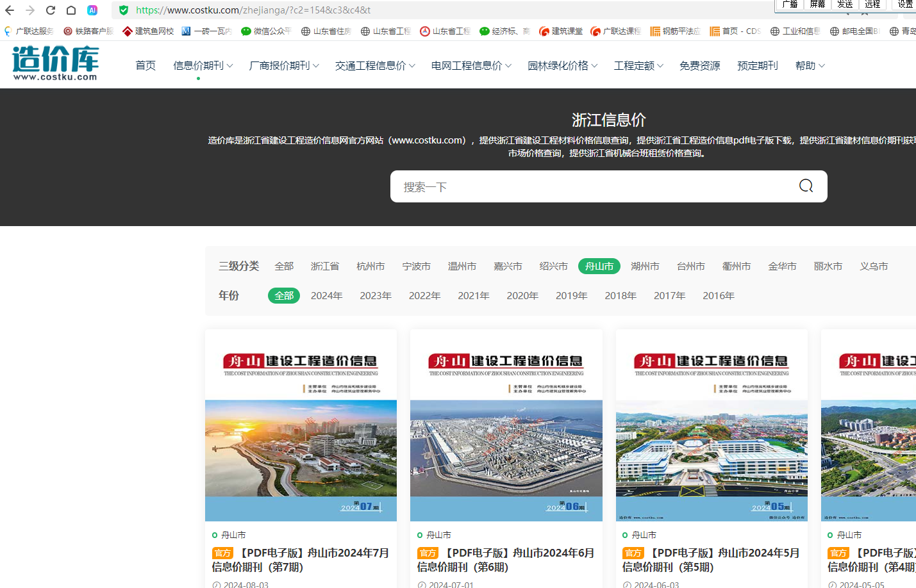Click the browser forward arrow
Image resolution: width=916 pixels, height=588 pixels.
(30, 10)
